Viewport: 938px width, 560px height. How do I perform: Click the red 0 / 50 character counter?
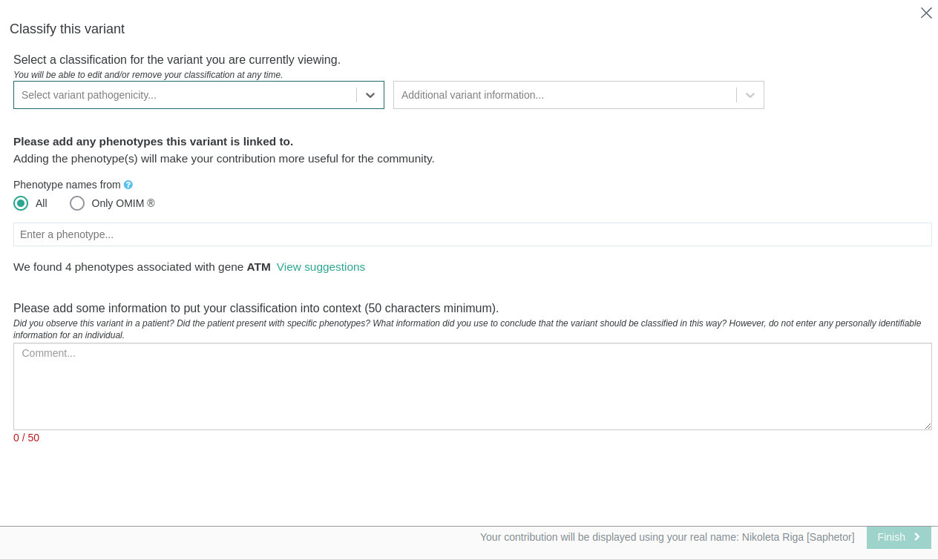(x=26, y=438)
